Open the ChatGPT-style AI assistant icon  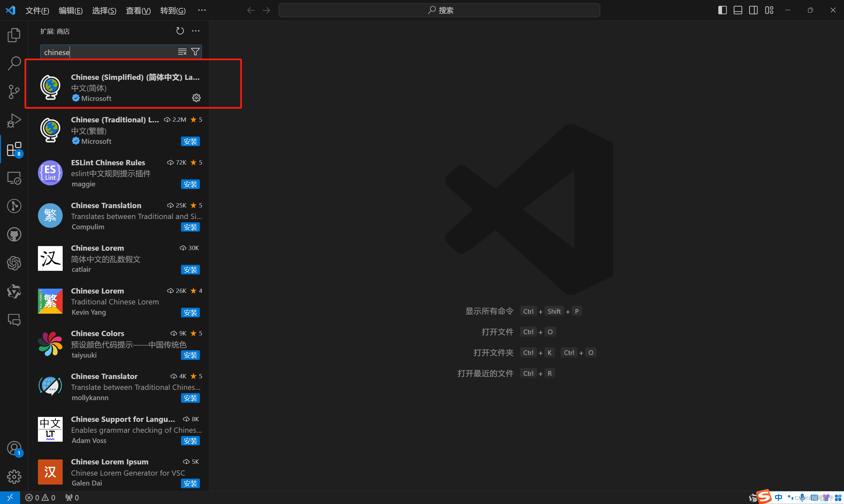[x=14, y=263]
